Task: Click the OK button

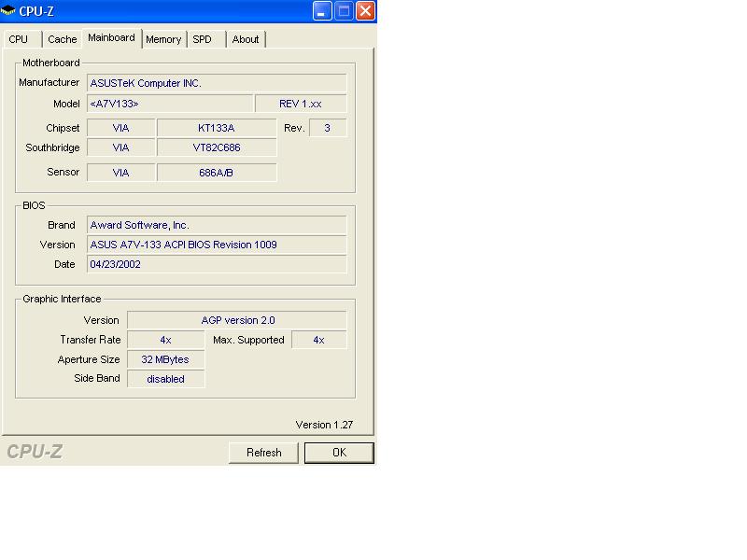Action: click(339, 453)
